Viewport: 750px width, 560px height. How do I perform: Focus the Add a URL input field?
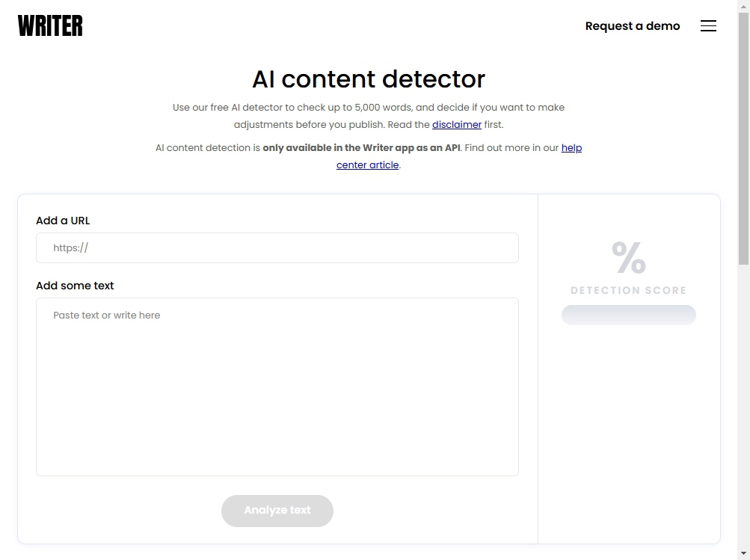277,247
